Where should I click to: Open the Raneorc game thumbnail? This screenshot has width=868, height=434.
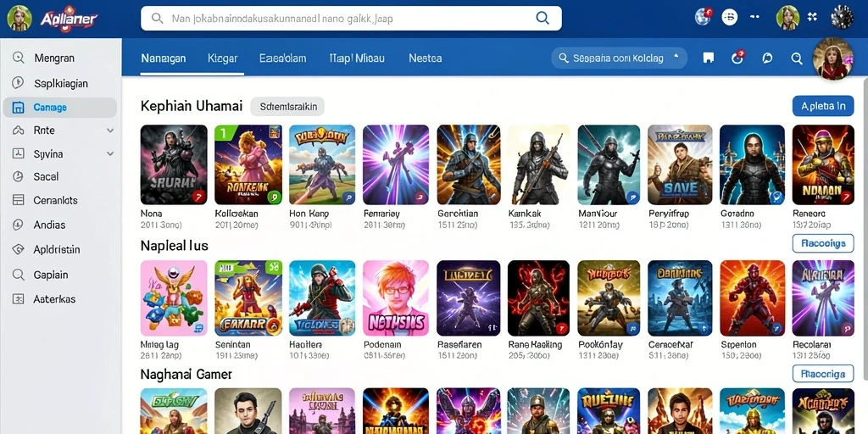(x=823, y=165)
